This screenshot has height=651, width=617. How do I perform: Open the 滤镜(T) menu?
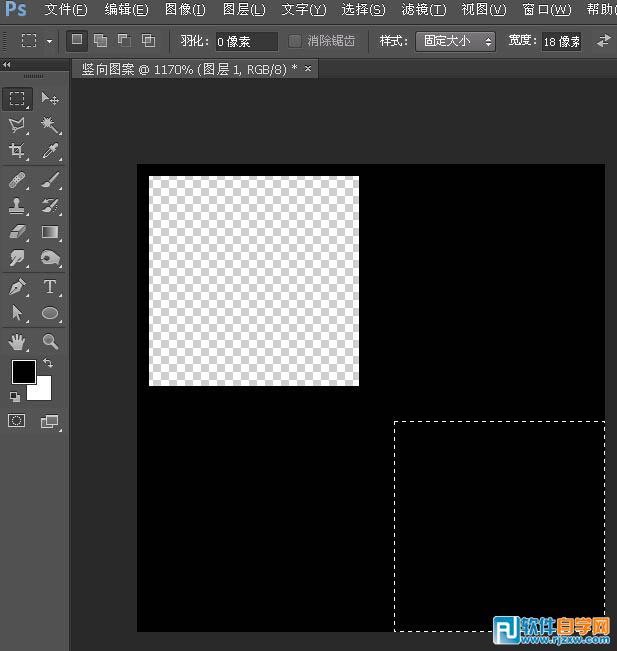[x=424, y=9]
